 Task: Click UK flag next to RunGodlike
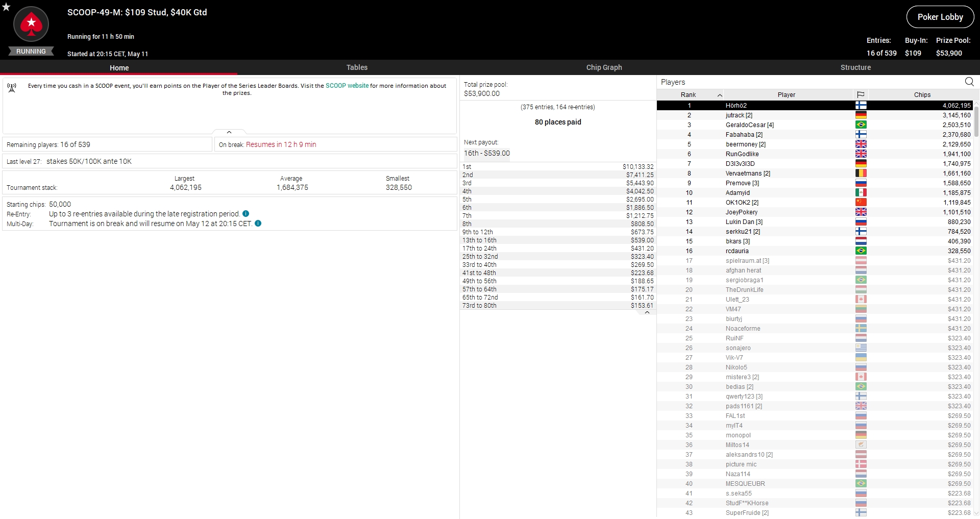[x=861, y=154]
